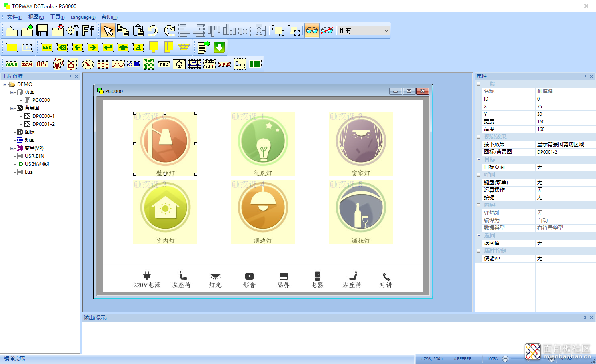Image resolution: width=596 pixels, height=364 pixels.
Task: Collapse the 一般 property group
Action: (x=478, y=84)
